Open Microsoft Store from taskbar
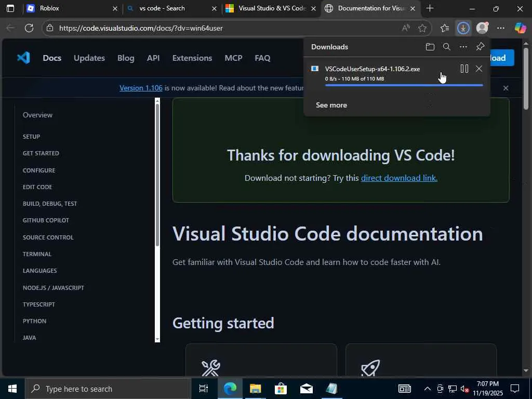 281,389
